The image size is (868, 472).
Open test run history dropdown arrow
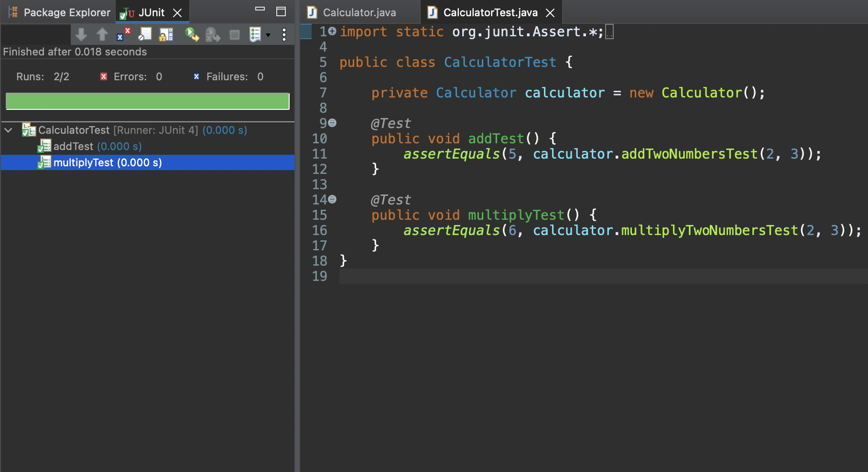click(268, 35)
